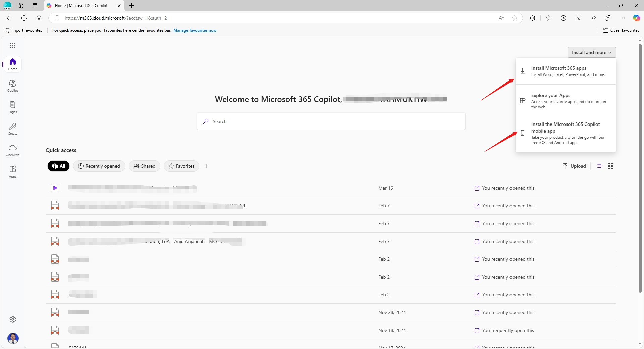
Task: Open the browser settings ellipsis menu
Action: [622, 18]
